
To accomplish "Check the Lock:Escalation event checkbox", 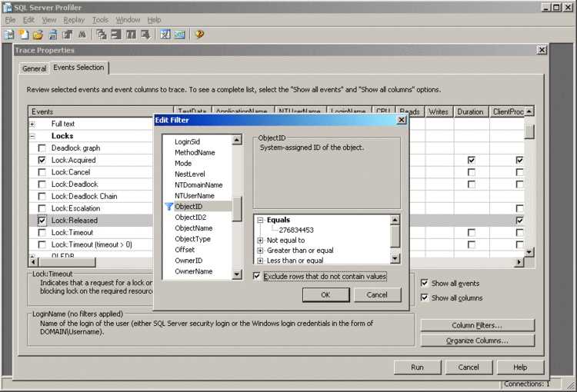I will [x=42, y=208].
